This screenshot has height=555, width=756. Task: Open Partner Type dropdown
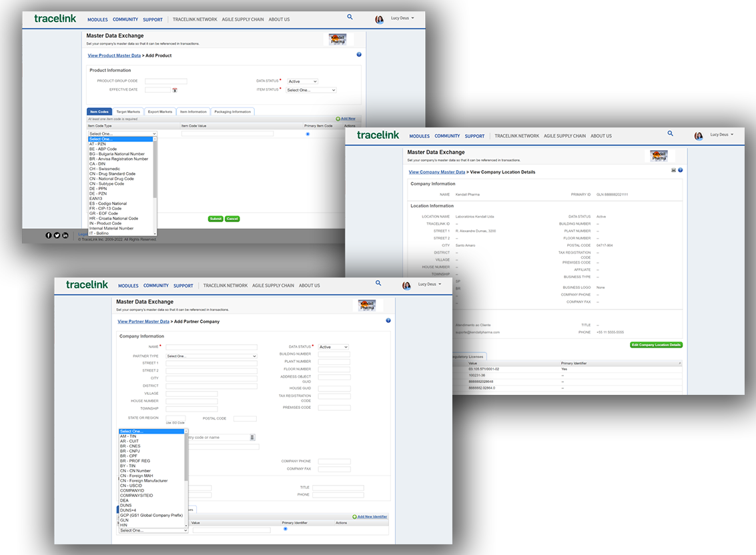coord(212,356)
